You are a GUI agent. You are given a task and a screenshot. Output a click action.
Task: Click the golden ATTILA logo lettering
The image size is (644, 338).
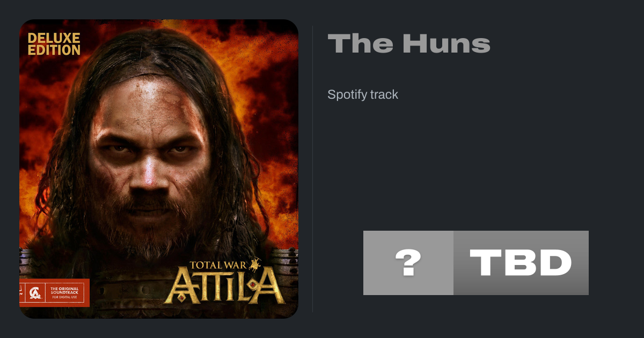(224, 286)
